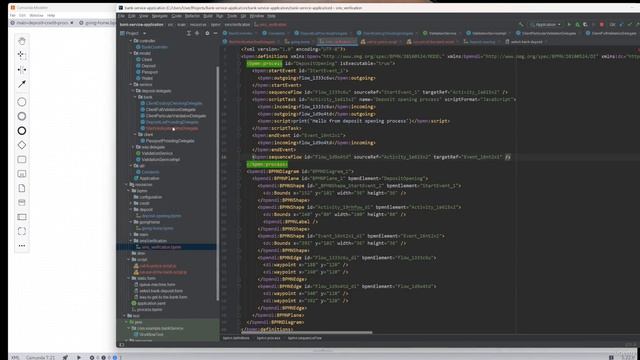
Task: Create a start event circle in Modeler
Action: point(22,102)
